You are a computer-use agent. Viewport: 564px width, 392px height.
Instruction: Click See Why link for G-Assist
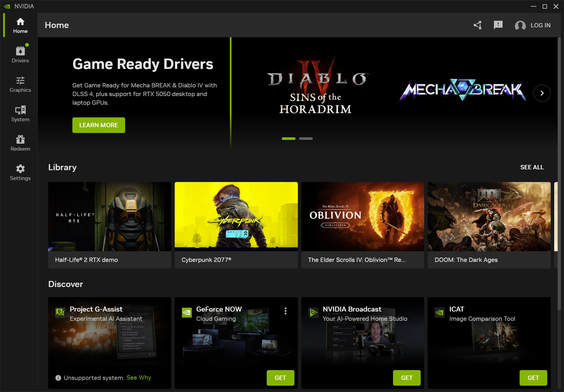pos(139,378)
